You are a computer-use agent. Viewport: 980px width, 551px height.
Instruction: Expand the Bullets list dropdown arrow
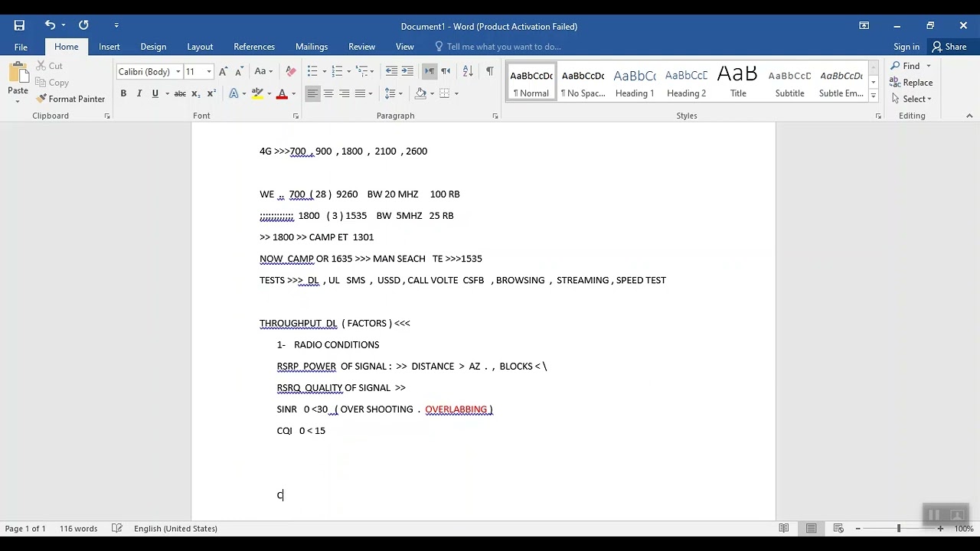point(325,71)
